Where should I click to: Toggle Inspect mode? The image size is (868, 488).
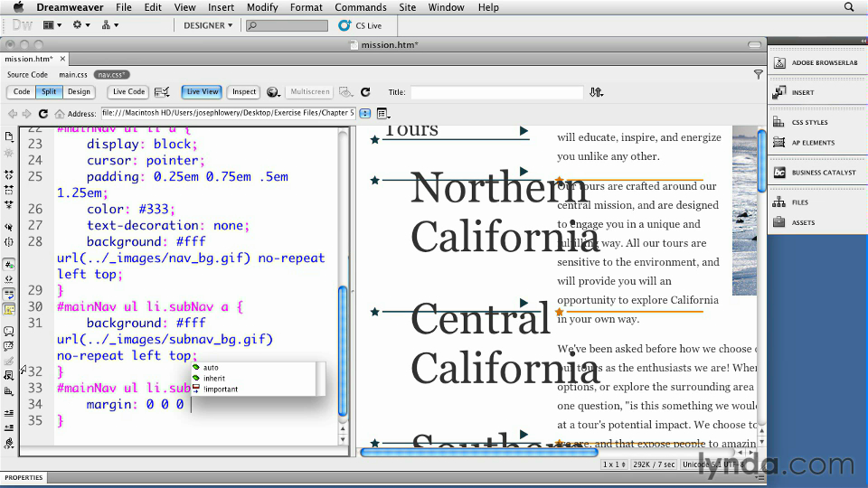pos(244,92)
